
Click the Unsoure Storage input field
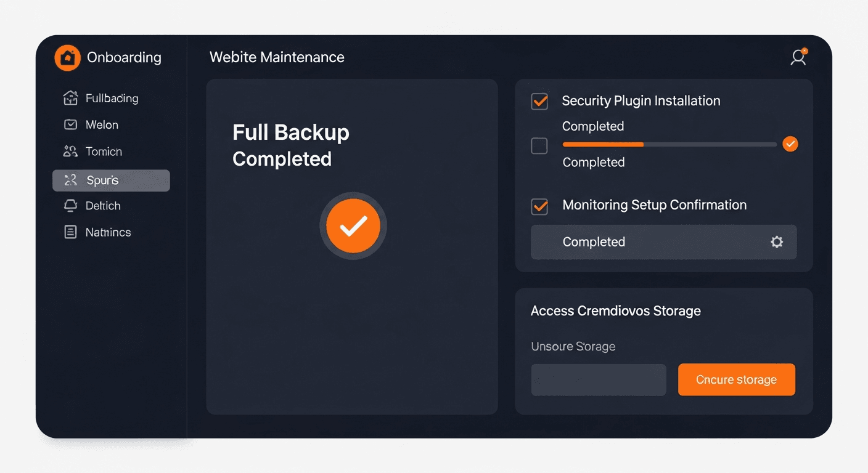click(598, 379)
